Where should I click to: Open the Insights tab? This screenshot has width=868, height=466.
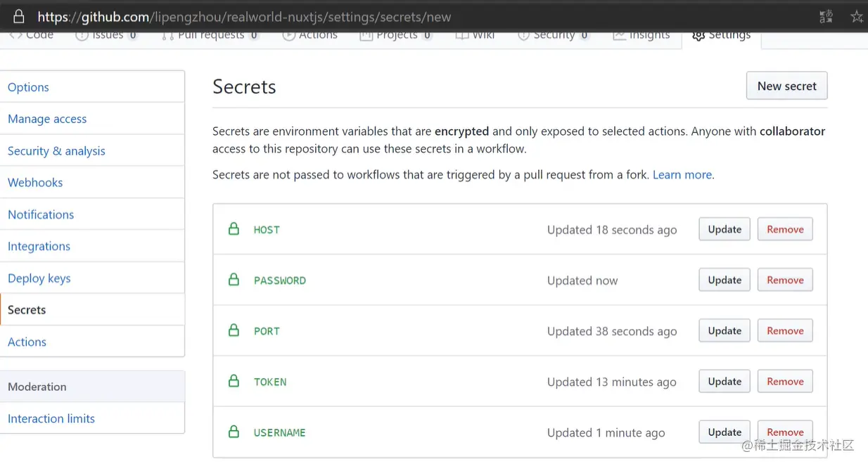point(642,35)
